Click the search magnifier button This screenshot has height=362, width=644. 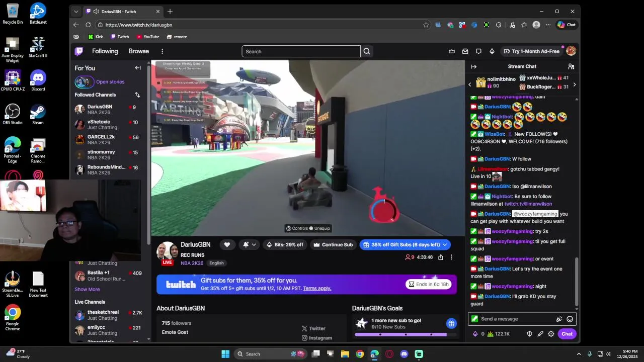(x=367, y=51)
